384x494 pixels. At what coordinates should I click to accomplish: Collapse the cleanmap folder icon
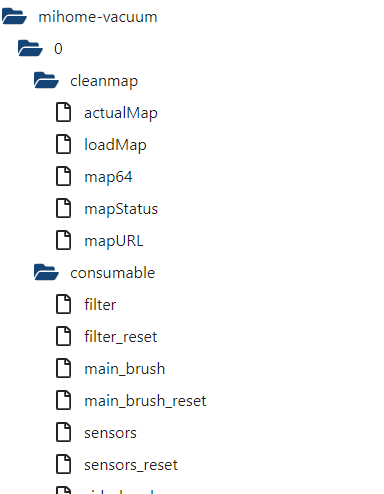46,80
